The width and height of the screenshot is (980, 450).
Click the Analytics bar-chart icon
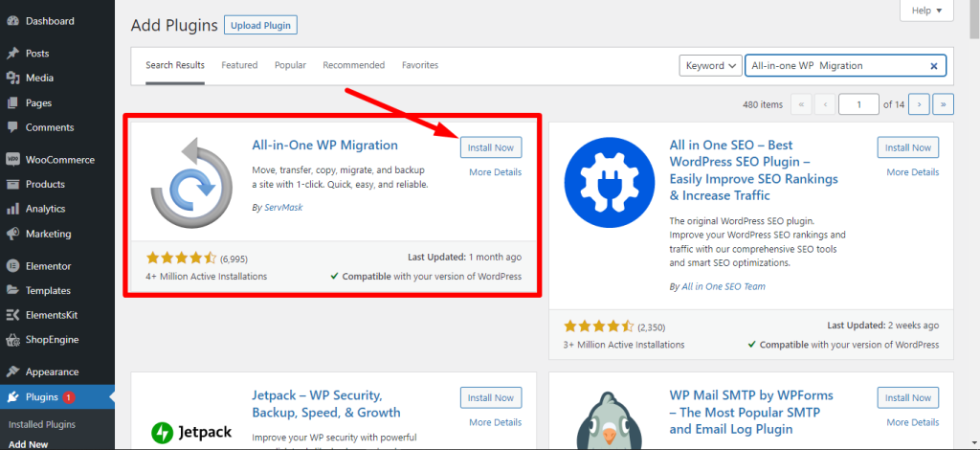pyautogui.click(x=12, y=210)
